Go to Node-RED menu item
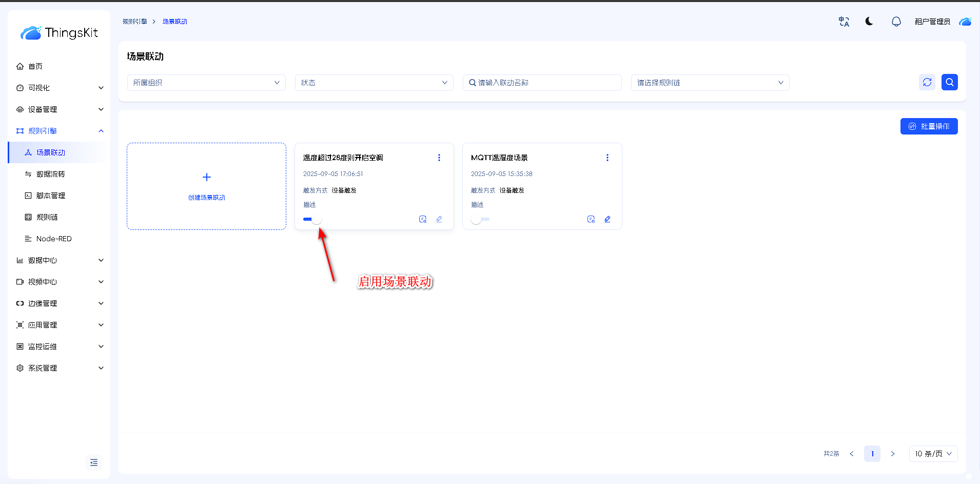This screenshot has height=484, width=980. [x=54, y=239]
